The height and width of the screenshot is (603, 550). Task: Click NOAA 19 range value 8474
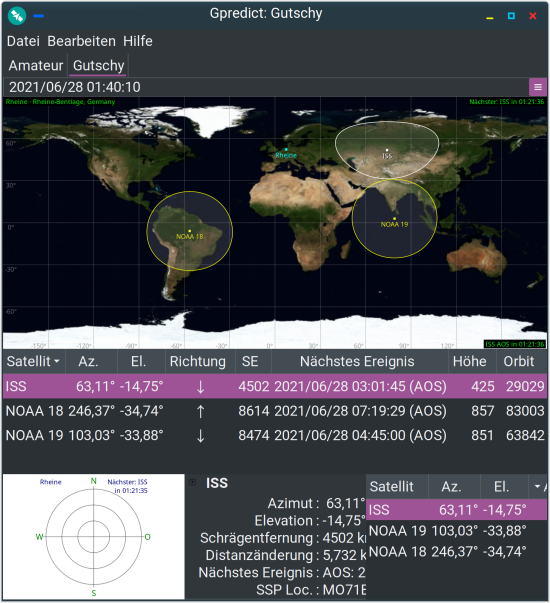click(254, 436)
